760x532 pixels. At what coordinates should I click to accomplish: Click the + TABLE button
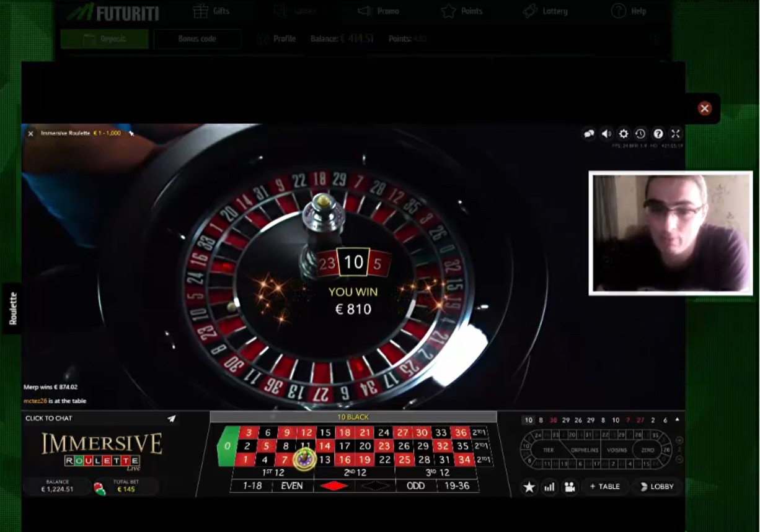604,487
